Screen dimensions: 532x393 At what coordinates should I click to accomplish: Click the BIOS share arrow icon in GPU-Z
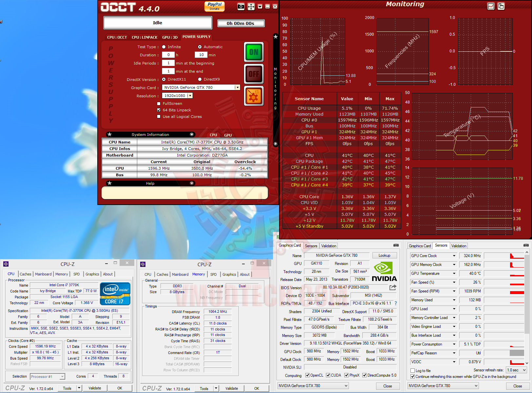coord(393,287)
